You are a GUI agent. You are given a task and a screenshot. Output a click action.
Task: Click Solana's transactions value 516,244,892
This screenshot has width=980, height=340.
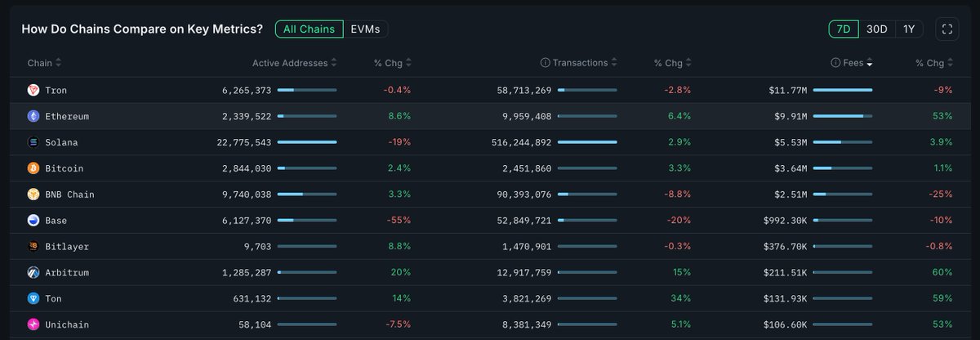(521, 142)
